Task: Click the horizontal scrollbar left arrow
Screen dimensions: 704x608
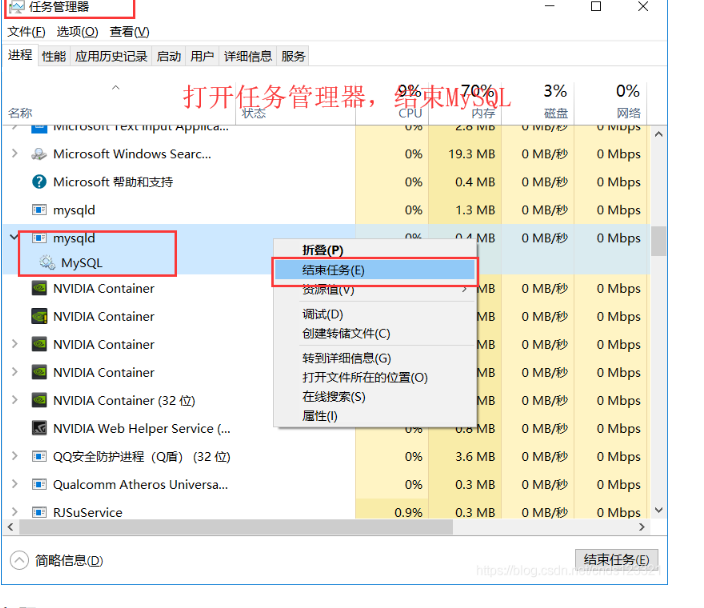Action: click(x=11, y=527)
